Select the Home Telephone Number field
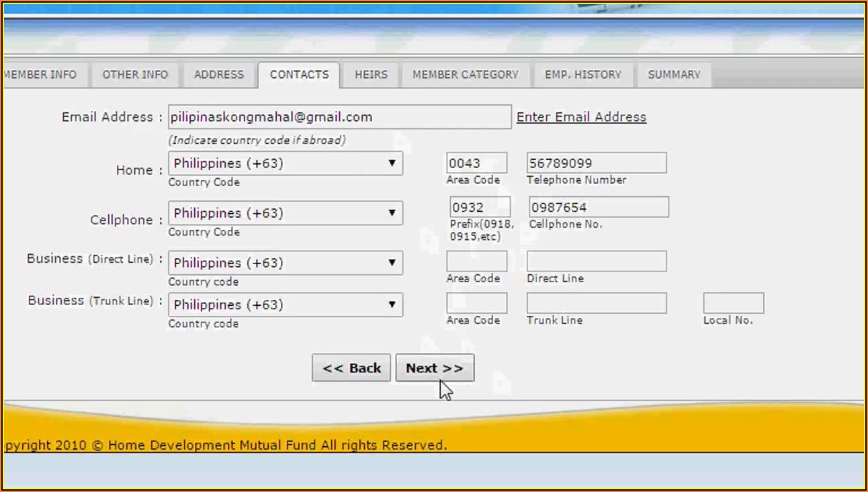 [597, 163]
